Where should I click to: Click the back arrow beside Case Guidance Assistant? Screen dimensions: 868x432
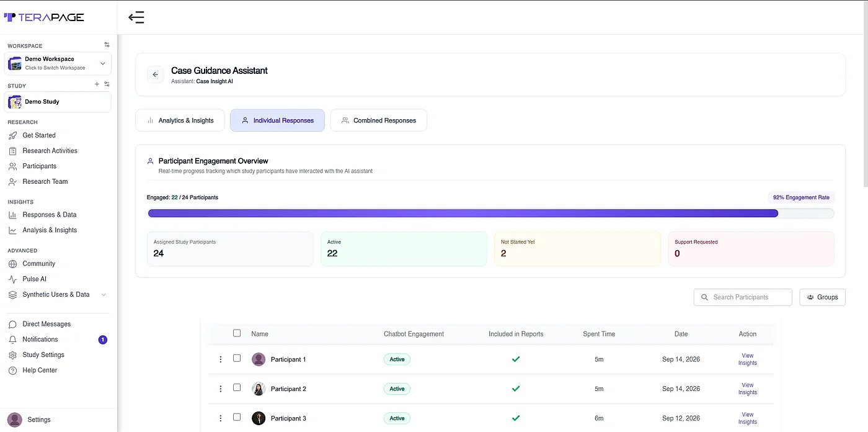pos(155,74)
